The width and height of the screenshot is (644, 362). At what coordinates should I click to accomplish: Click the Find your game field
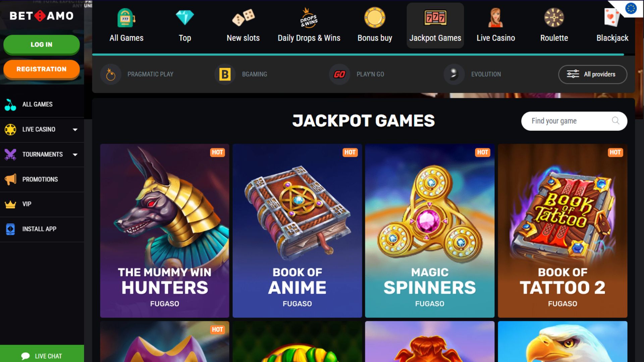(x=574, y=121)
